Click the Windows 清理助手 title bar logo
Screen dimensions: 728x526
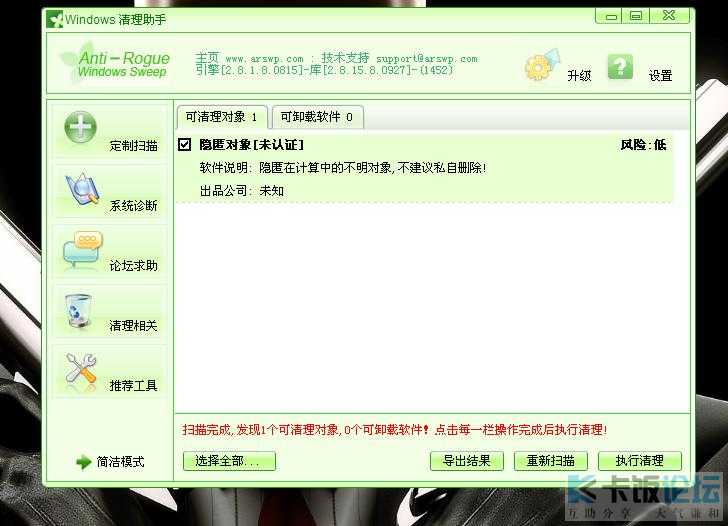54,19
